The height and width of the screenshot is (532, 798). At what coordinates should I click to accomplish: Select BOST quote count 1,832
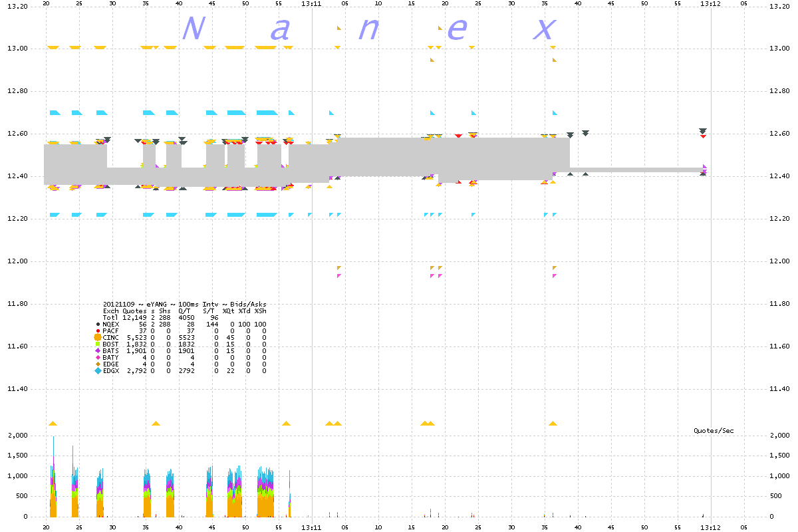pyautogui.click(x=137, y=344)
